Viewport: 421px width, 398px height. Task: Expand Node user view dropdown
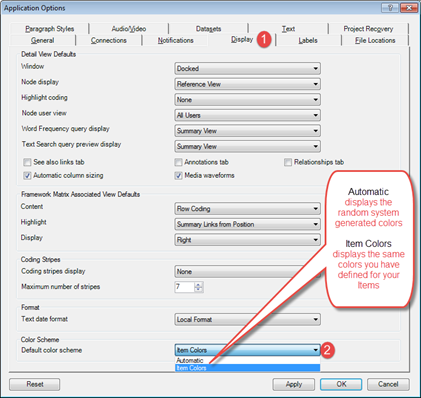click(247, 115)
